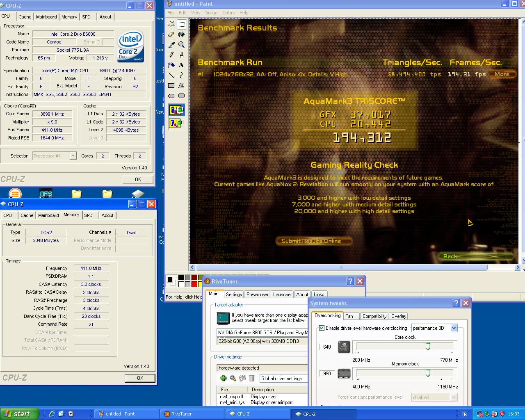Open the Processor #1 selection dropdown
This screenshot has width=525, height=420.
(73, 156)
